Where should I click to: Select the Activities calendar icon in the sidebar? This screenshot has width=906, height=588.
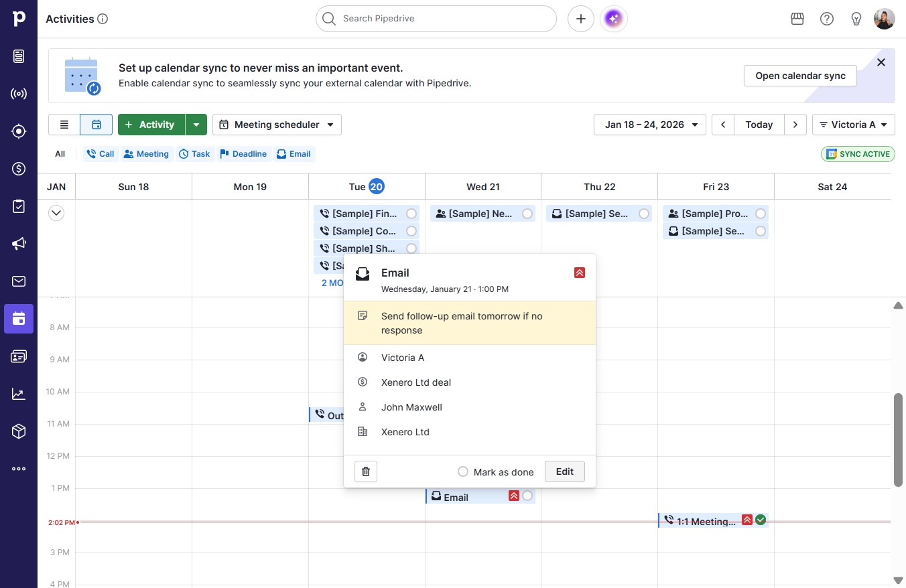(19, 319)
